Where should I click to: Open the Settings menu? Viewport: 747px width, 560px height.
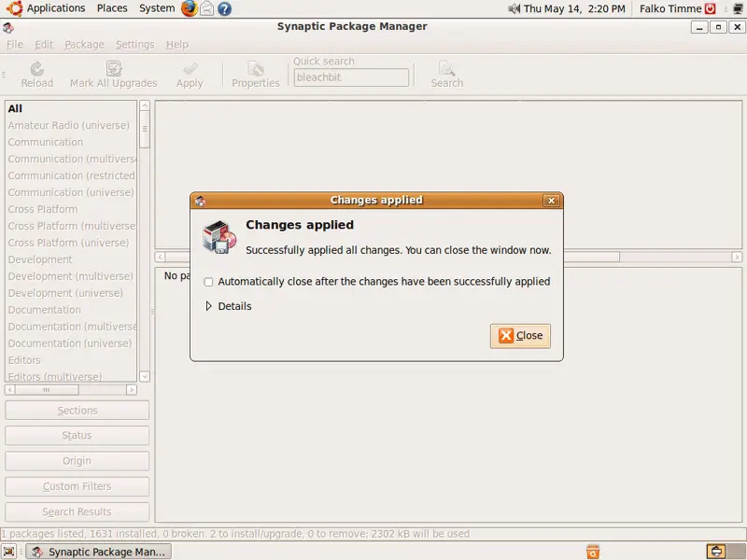tap(135, 44)
